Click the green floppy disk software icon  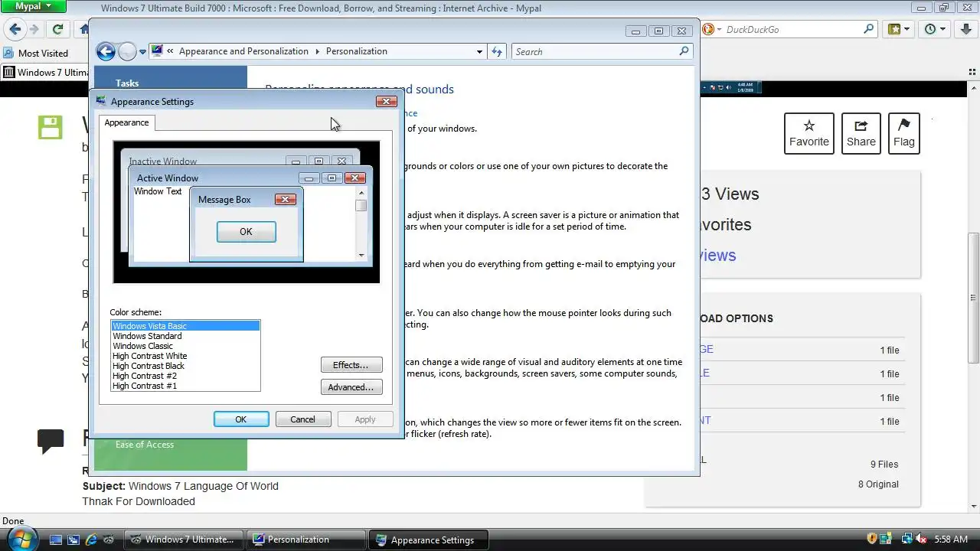50,128
